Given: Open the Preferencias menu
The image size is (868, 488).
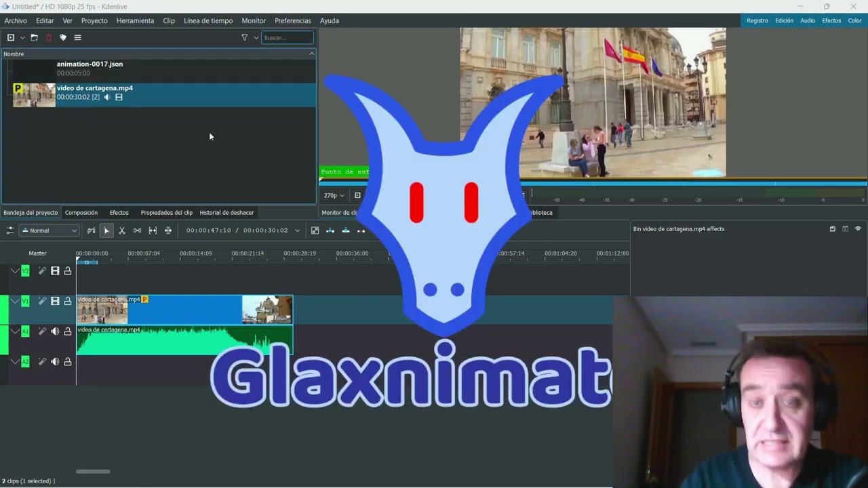Looking at the screenshot, I should (x=293, y=20).
